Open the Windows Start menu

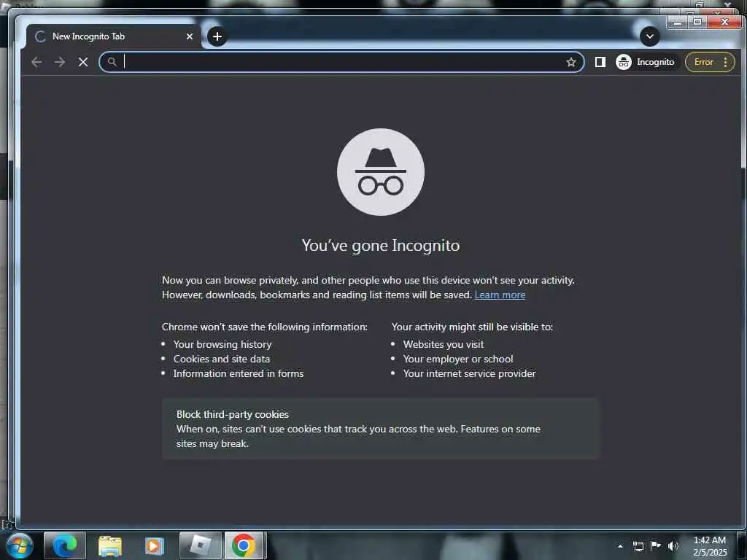click(18, 545)
